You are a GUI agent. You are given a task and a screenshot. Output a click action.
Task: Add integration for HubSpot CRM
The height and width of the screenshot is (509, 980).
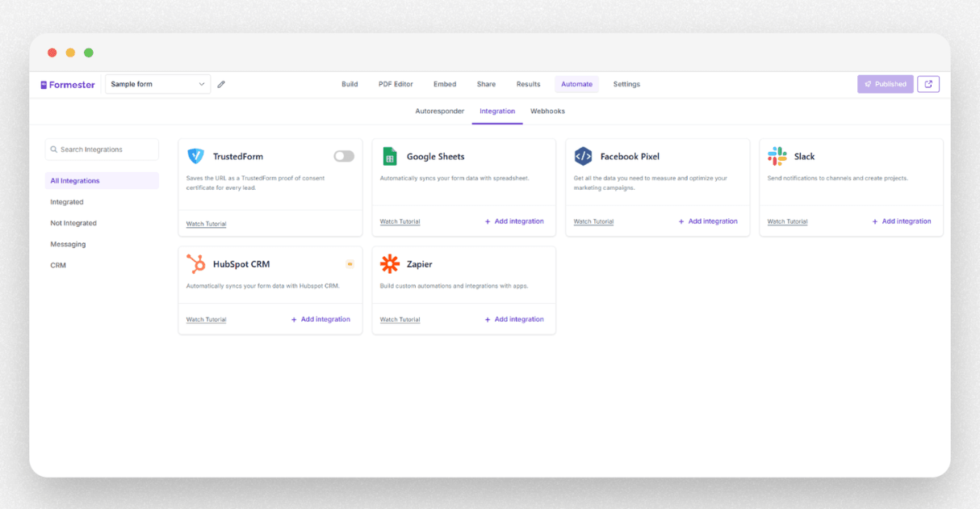point(320,319)
